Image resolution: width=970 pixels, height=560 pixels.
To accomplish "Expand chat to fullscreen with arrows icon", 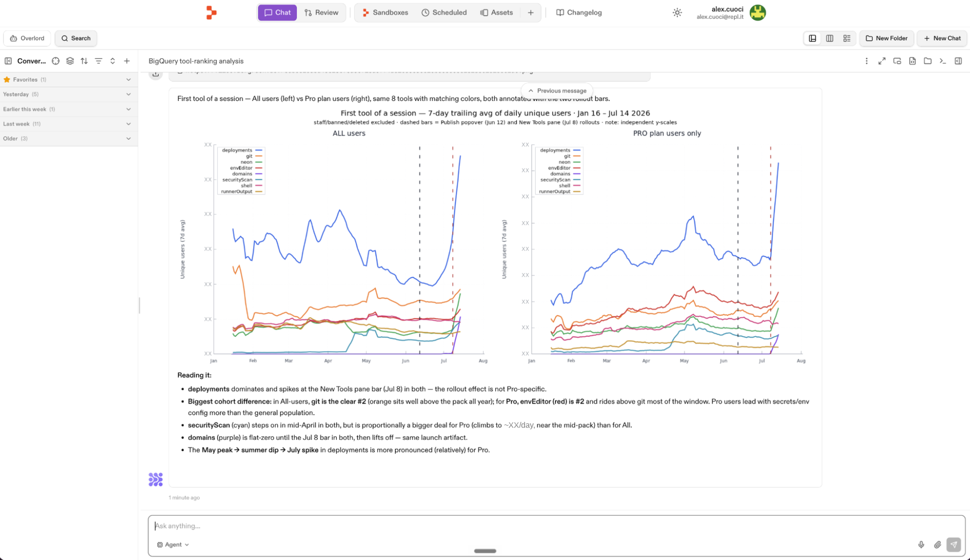I will tap(882, 61).
